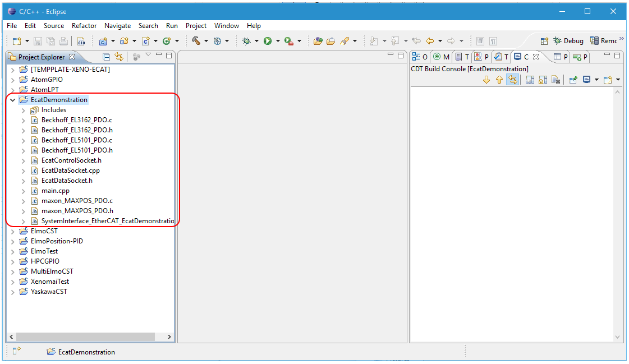Click the New C/C++ Source File icon

tap(146, 41)
